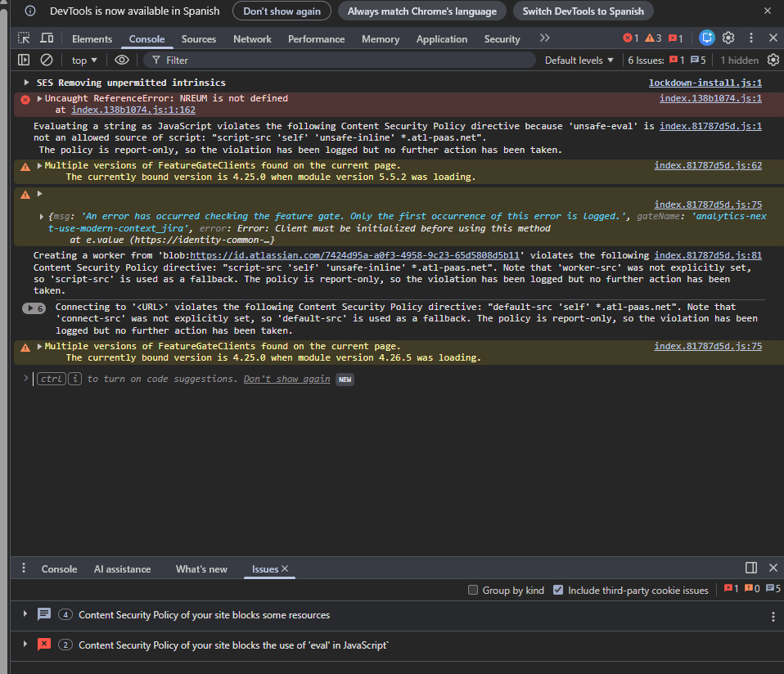784x674 pixels.
Task: Open the AI assistance drawer tab
Action: tap(122, 568)
